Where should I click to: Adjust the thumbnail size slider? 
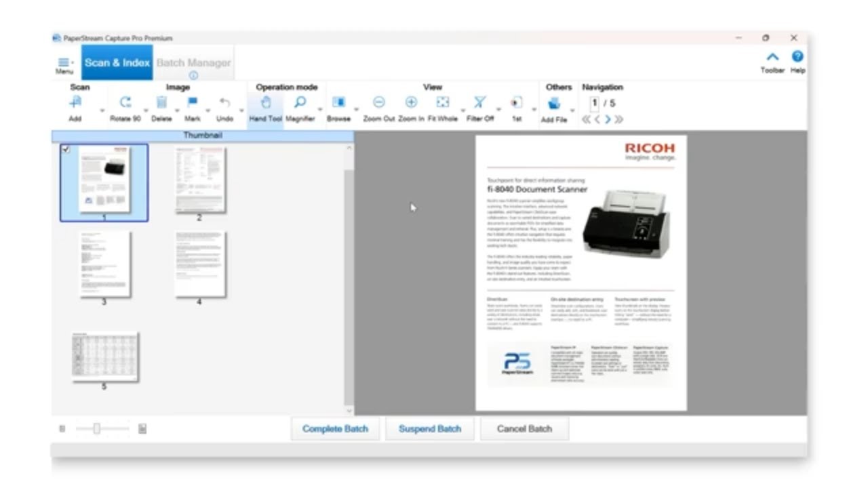97,428
